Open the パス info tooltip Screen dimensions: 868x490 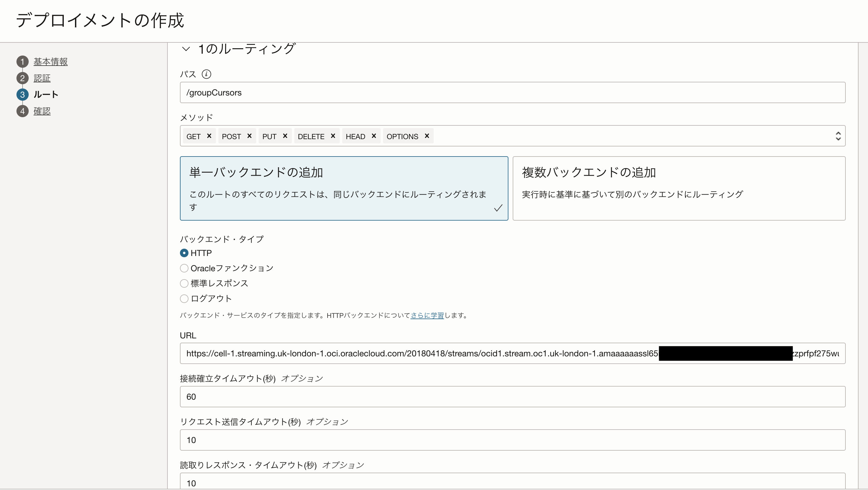[207, 74]
